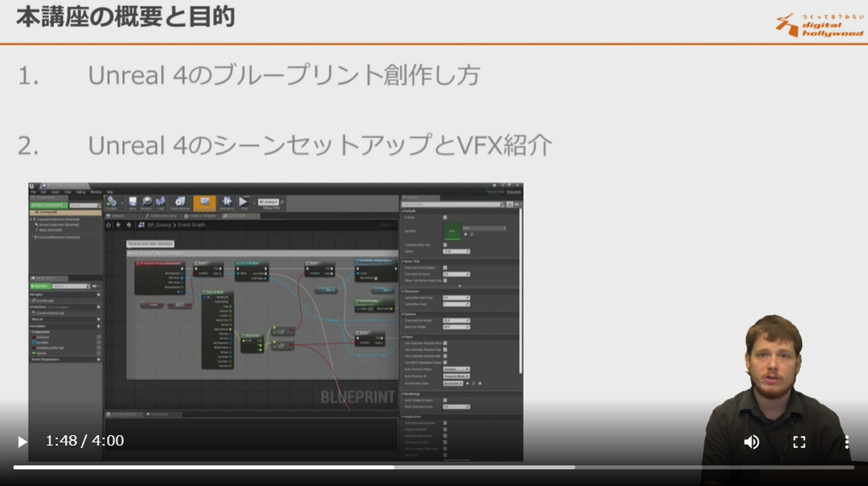Open the video player's more options menu
868x486 pixels.
(x=847, y=442)
